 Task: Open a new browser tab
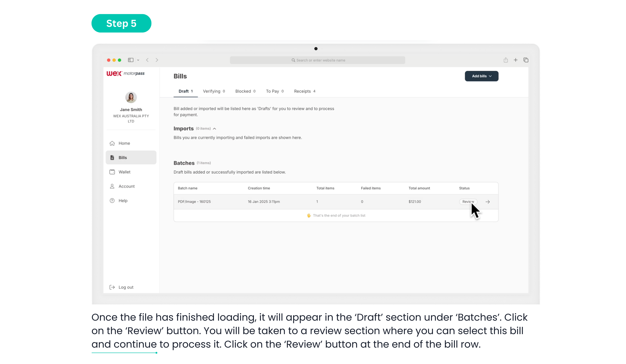click(x=515, y=60)
